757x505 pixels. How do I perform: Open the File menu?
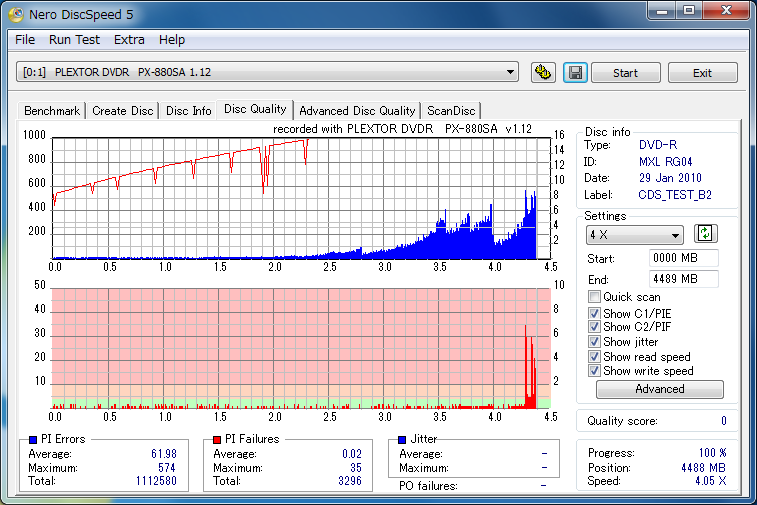tap(25, 40)
